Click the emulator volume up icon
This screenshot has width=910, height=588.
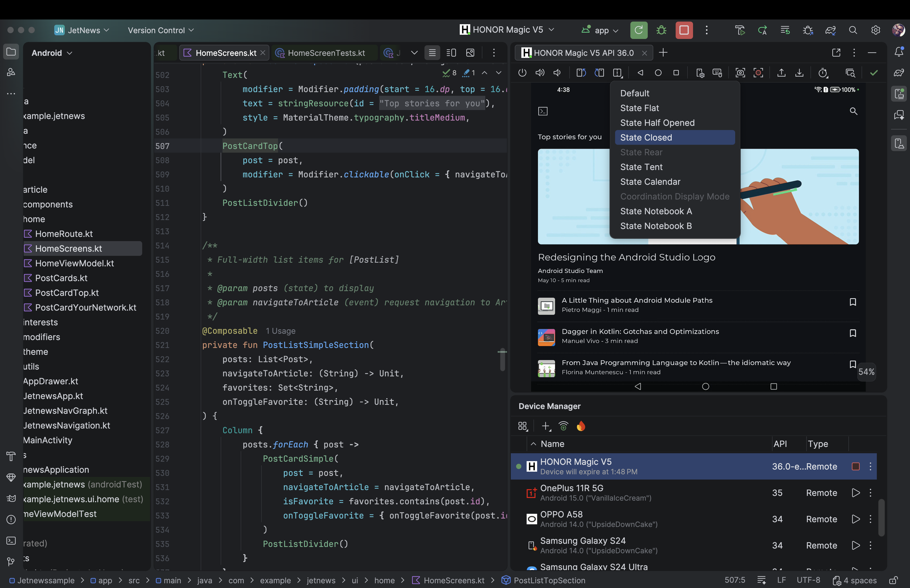coord(540,73)
